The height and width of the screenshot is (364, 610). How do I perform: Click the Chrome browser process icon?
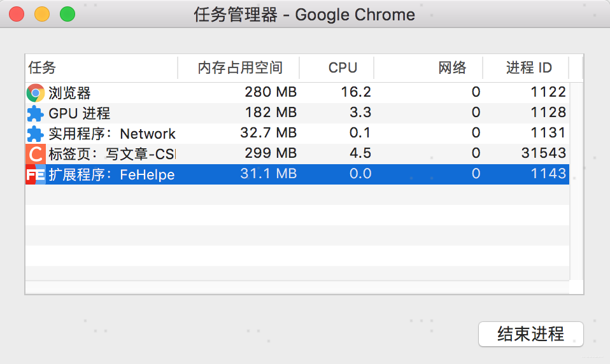[x=36, y=93]
